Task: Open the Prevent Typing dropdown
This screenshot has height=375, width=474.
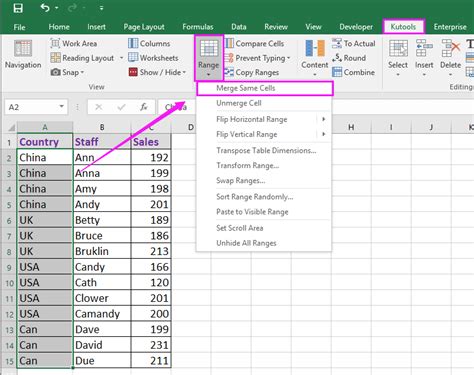Action: tap(288, 58)
